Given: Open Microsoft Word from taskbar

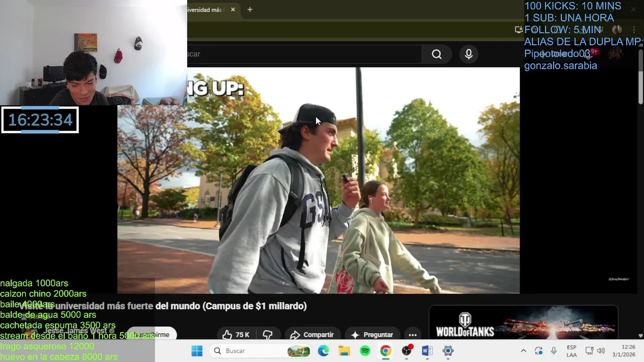Looking at the screenshot, I should click(x=427, y=351).
